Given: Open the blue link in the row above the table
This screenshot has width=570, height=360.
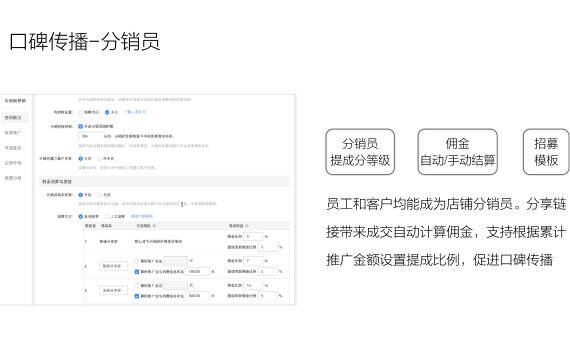Looking at the screenshot, I should click(142, 216).
